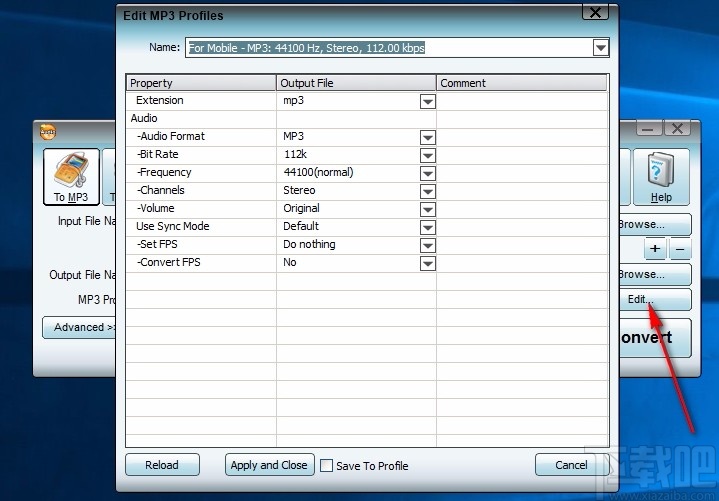719x501 pixels.
Task: Close the Edit MP3 Profiles dialog
Action: 595,12
